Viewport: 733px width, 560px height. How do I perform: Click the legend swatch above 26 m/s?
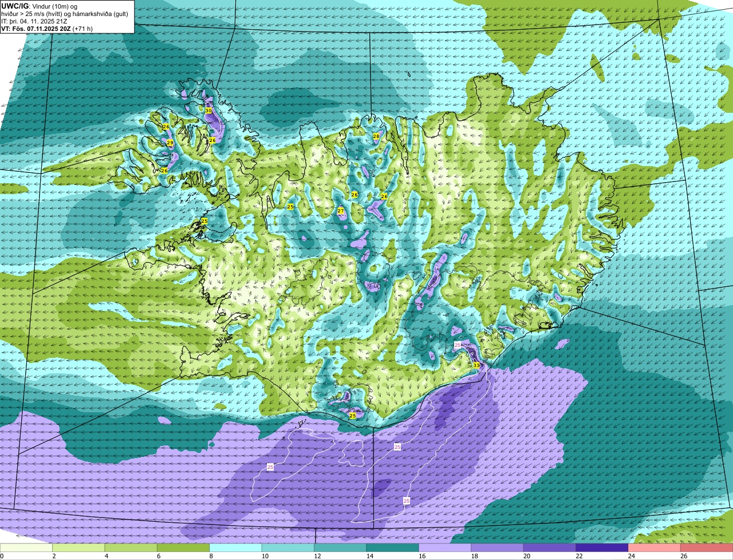coord(707,547)
